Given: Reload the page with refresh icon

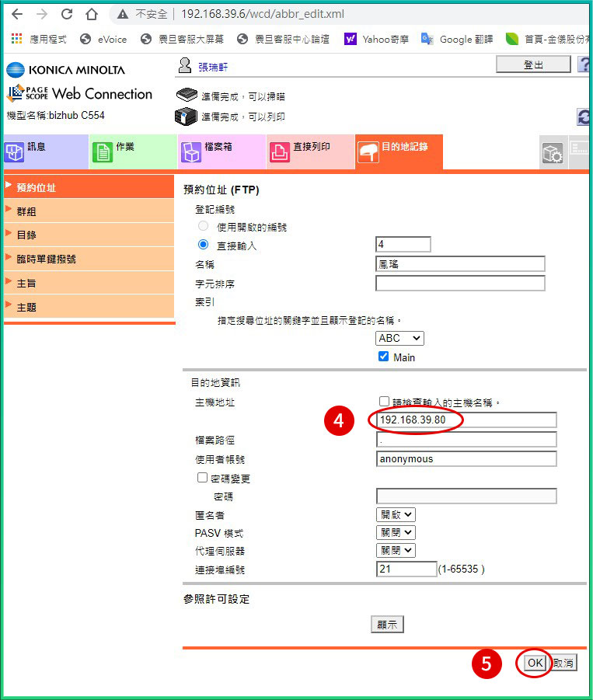Looking at the screenshot, I should coord(67,14).
